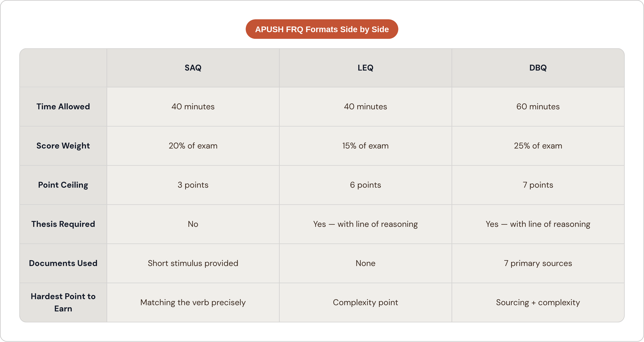Select the DBQ column header
Screen dimensions: 644x342
tap(538, 68)
